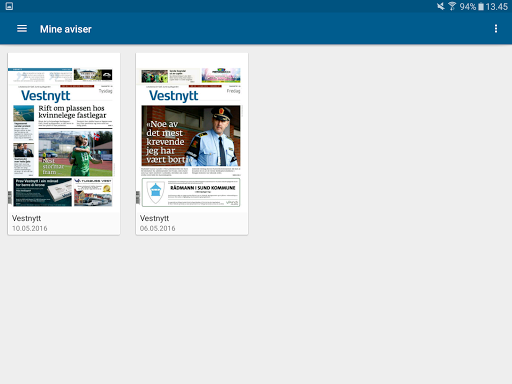Click the Vestnytt label dated 06.05.2016
The image size is (512, 384).
point(154,218)
